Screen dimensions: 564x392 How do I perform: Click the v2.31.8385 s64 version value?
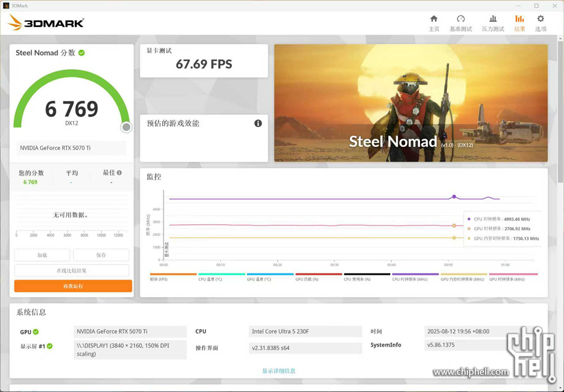click(x=305, y=348)
